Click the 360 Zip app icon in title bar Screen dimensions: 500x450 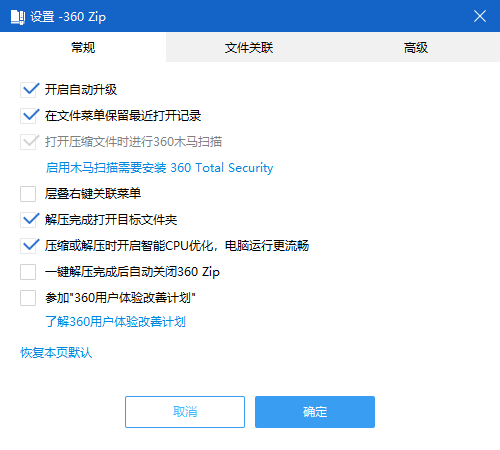click(x=18, y=17)
